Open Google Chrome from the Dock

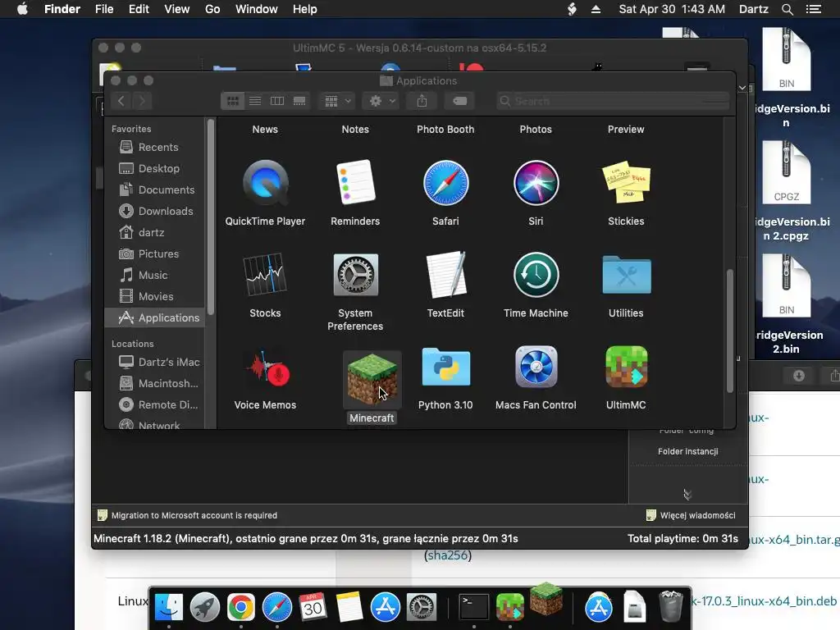pos(241,607)
